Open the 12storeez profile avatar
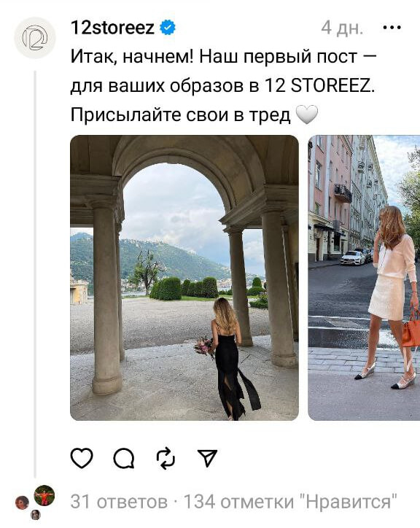The image size is (420, 528). (x=35, y=38)
